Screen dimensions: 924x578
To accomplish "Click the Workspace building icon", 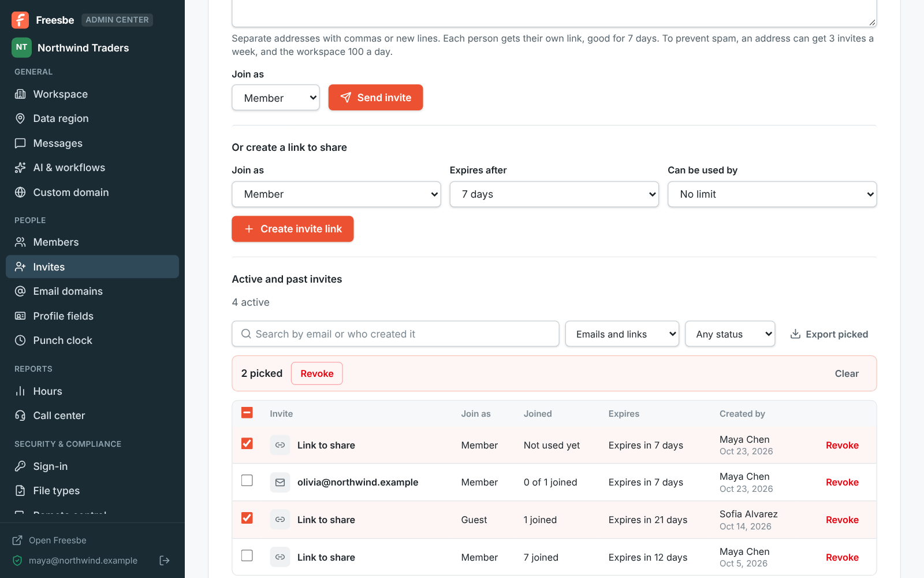I will coord(20,94).
